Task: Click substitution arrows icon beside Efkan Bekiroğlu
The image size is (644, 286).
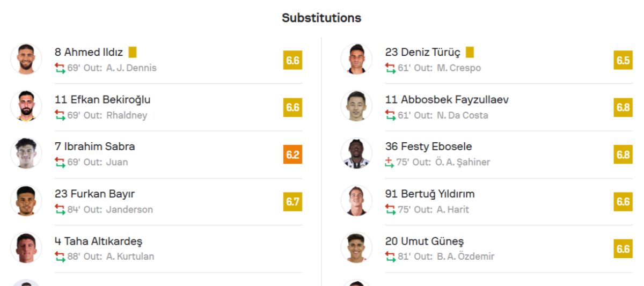Action: tap(60, 115)
